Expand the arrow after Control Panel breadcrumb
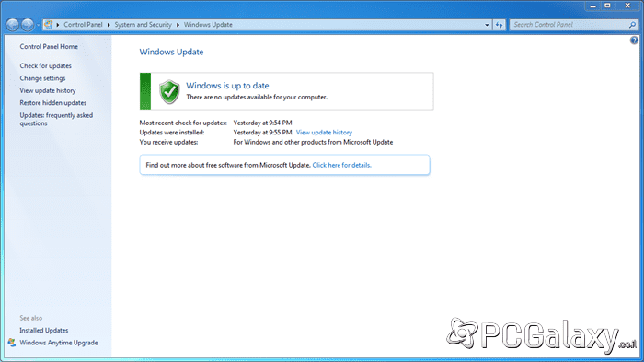Screen dimensions: 644x362 click(109, 25)
